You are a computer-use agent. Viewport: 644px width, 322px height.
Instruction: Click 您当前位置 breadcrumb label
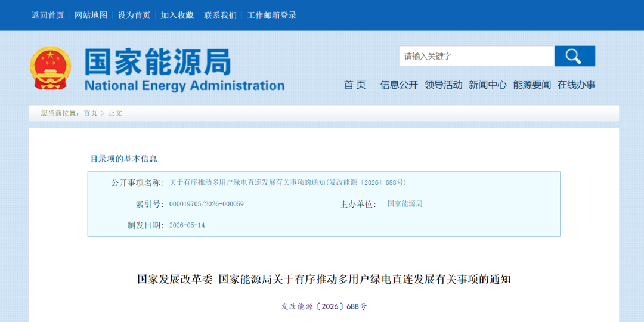[60, 113]
